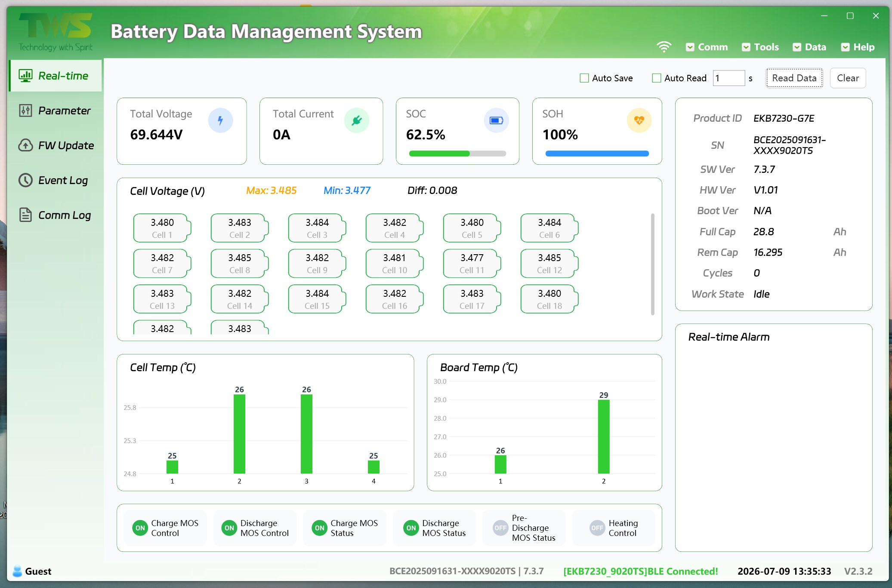The image size is (892, 588).
Task: Open the Comm dropdown menu
Action: [x=707, y=47]
